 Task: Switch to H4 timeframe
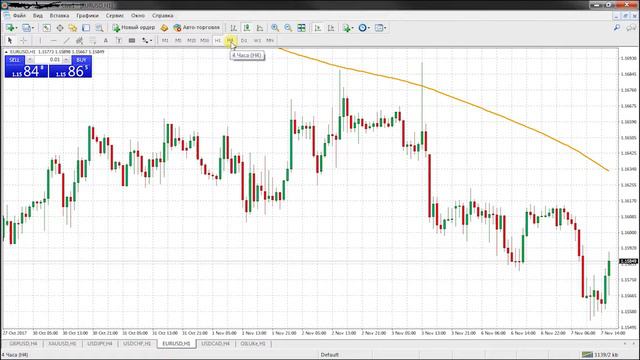tap(231, 40)
